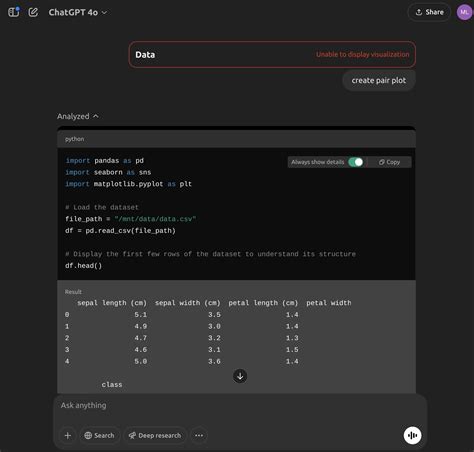Select the 'sepal length (cm)' column header
474x452 pixels.
[112, 303]
